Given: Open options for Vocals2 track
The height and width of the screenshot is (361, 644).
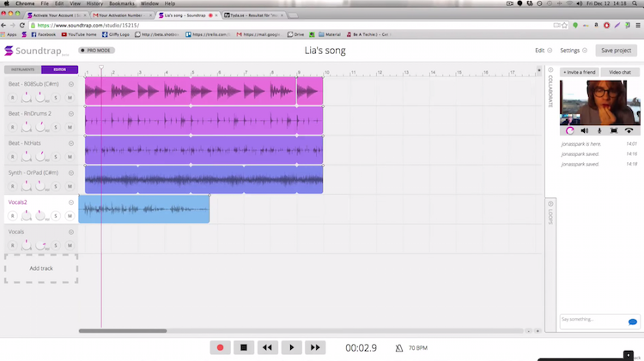Looking at the screenshot, I should (71, 202).
